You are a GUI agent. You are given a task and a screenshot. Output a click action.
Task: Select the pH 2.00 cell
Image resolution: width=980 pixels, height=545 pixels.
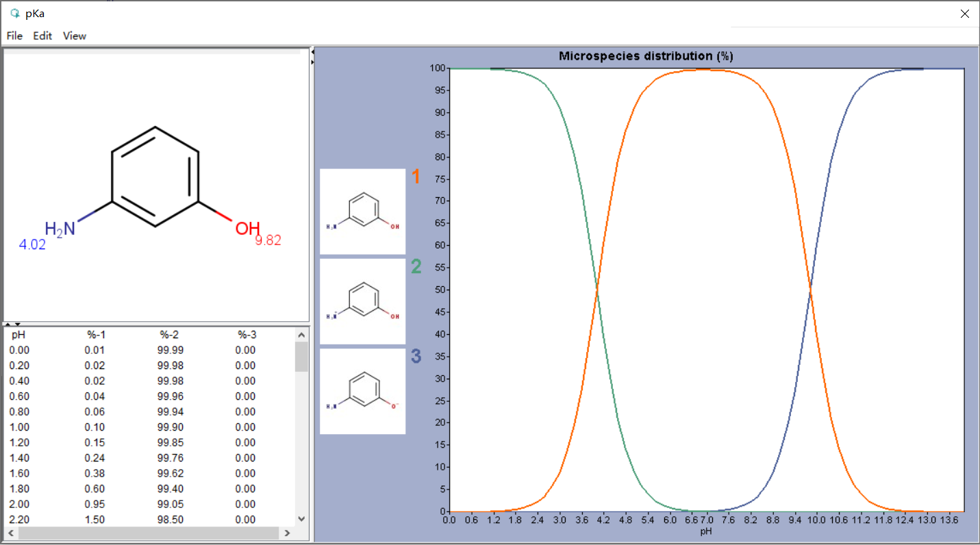click(x=18, y=504)
